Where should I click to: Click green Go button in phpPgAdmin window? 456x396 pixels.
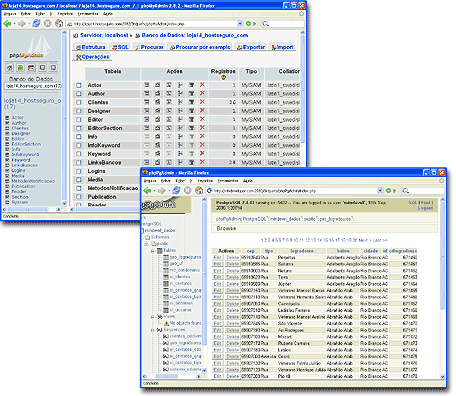click(388, 191)
